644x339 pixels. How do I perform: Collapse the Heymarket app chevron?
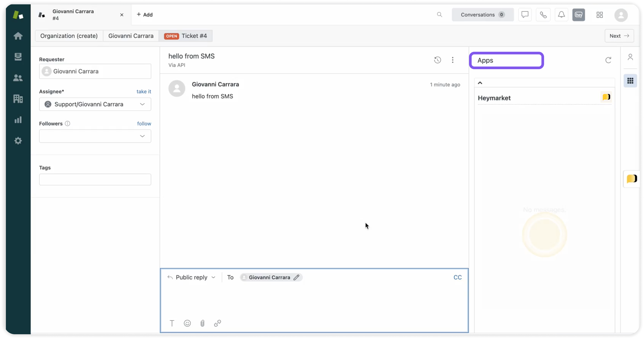click(480, 83)
